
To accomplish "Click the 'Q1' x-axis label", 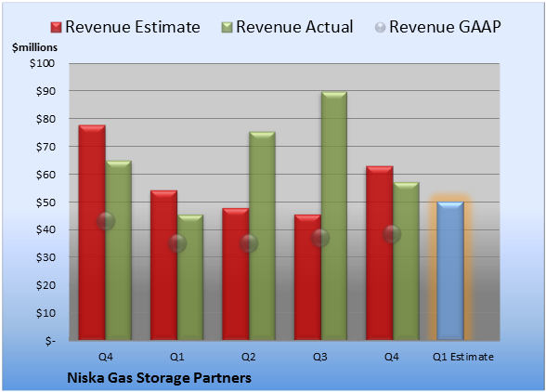I will pos(176,357).
